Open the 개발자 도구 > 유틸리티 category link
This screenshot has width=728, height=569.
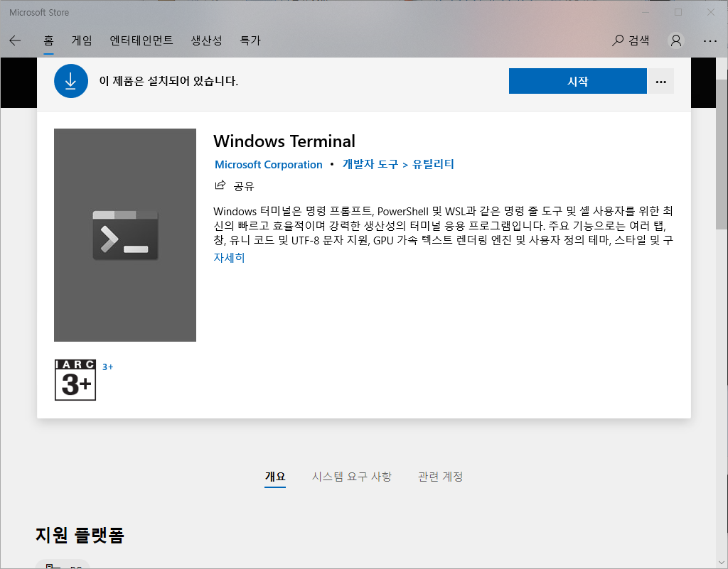coord(398,164)
